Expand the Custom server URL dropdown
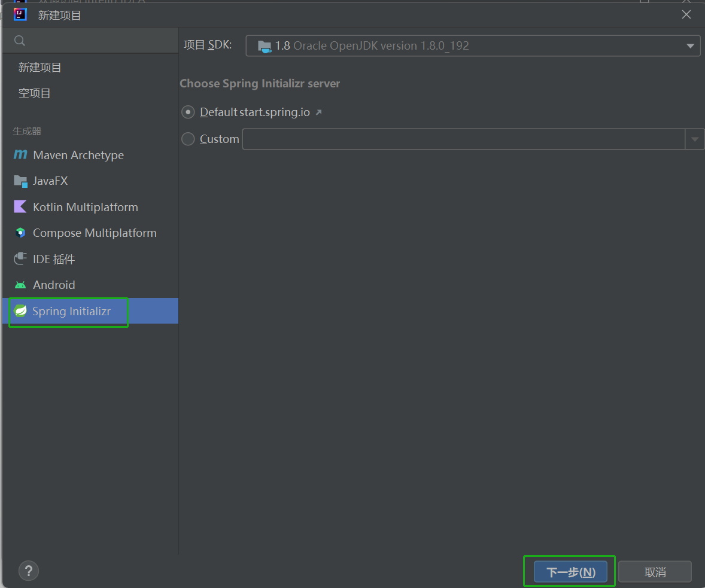 [x=695, y=139]
